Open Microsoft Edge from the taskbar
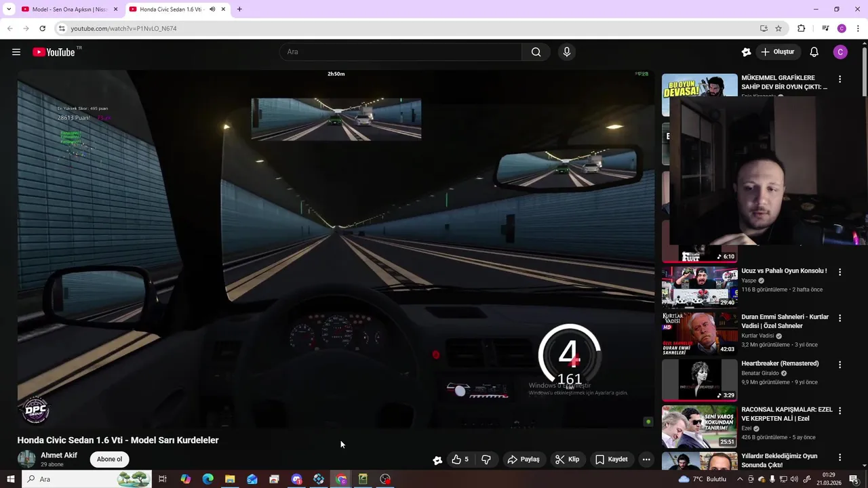Screen dimensions: 868x488 pos(208,479)
